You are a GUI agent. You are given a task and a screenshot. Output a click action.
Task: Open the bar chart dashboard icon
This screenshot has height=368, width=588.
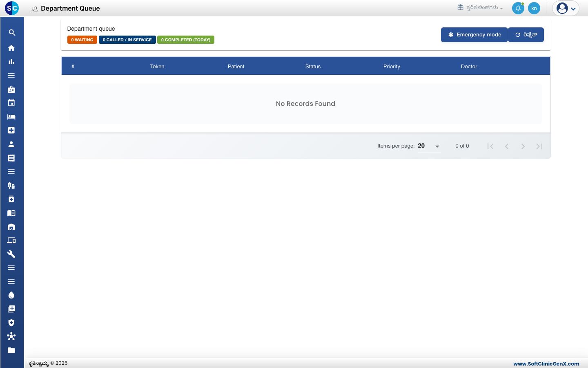(11, 62)
